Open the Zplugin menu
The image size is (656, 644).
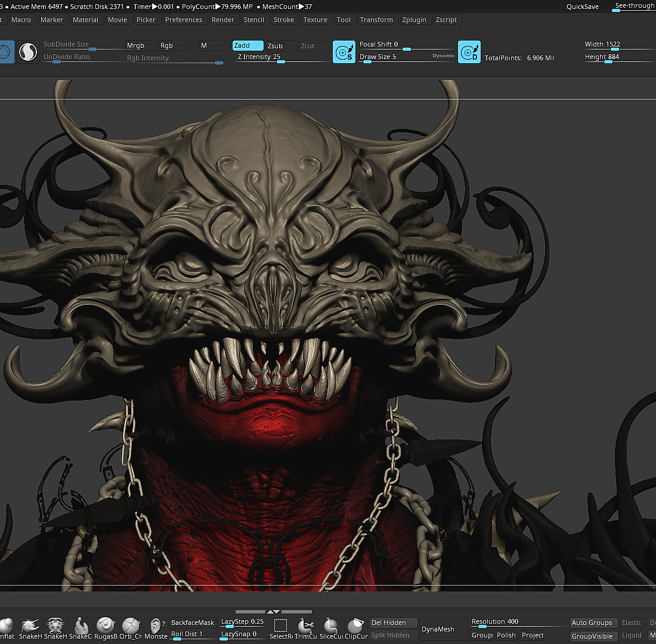pyautogui.click(x=414, y=20)
